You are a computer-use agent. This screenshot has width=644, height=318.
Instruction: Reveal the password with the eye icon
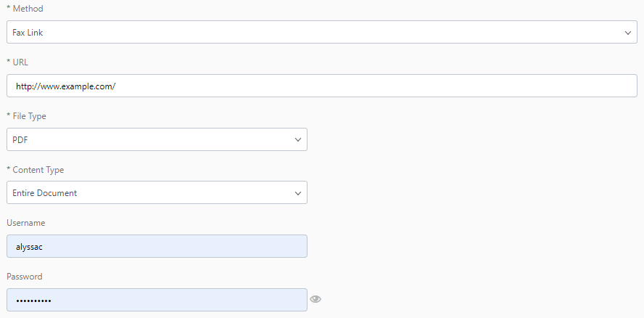tap(315, 299)
